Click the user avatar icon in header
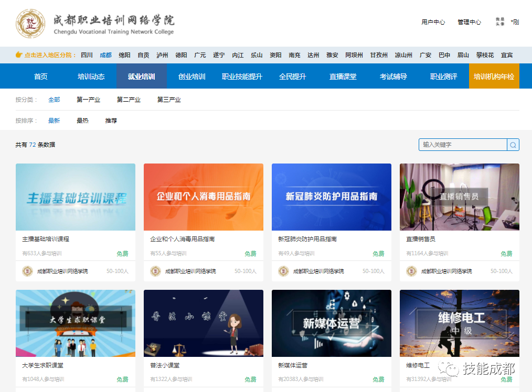 click(500, 22)
